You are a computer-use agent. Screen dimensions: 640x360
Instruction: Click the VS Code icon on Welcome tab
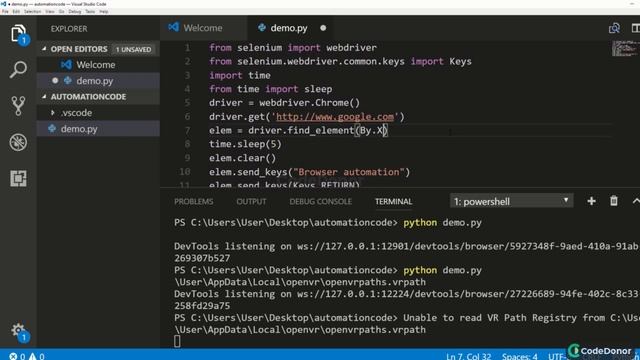click(173, 27)
